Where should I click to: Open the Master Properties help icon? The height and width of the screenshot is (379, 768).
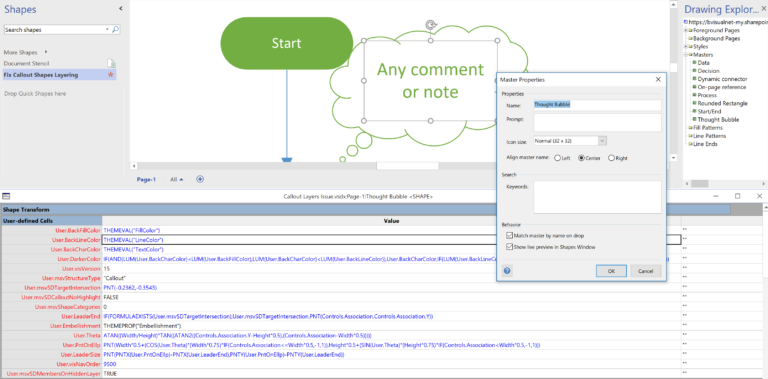tap(507, 271)
